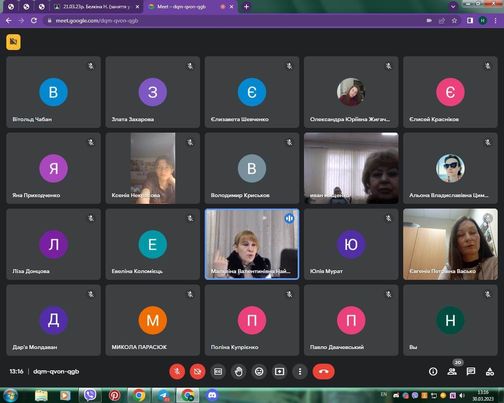Click the yellow camera-blocked icon
Image resolution: width=504 pixels, height=403 pixels.
click(13, 42)
